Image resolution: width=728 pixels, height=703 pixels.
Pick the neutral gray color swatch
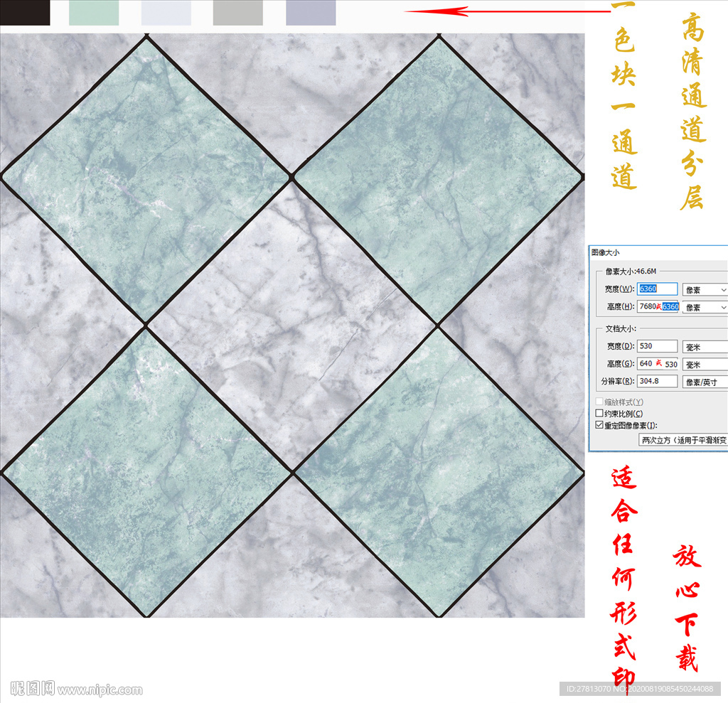click(237, 13)
